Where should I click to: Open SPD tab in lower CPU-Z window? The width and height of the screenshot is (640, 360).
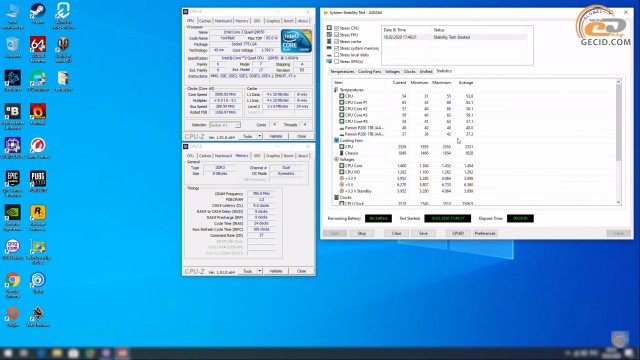pyautogui.click(x=257, y=156)
